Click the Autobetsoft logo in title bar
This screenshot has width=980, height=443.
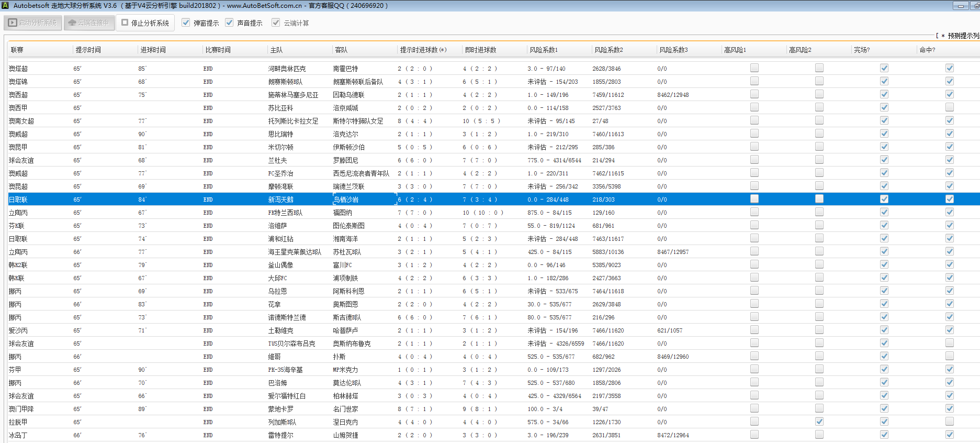point(6,5)
